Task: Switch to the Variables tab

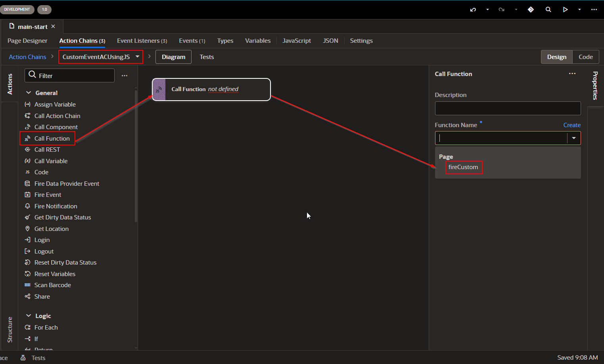Action: click(258, 41)
